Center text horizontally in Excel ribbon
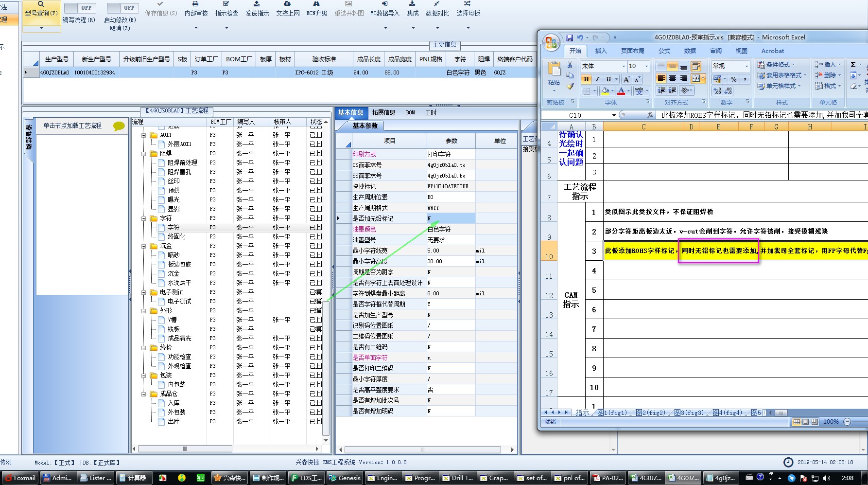This screenshot has width=868, height=485. [x=673, y=78]
